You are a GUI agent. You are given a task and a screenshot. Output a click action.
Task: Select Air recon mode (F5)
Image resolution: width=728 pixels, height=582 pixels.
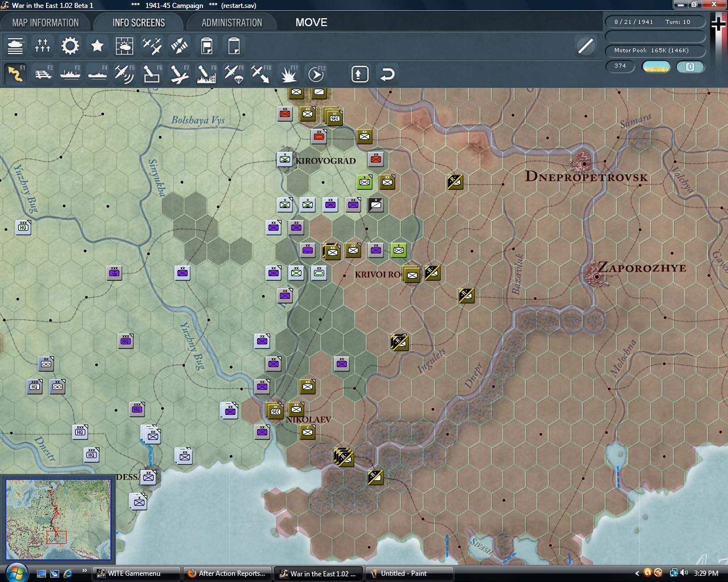click(125, 74)
